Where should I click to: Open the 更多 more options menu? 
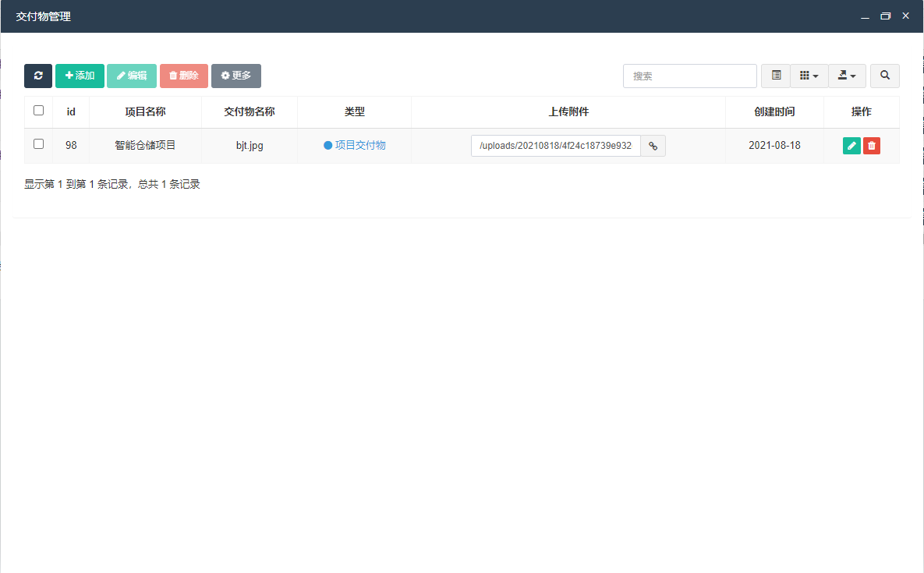(x=235, y=76)
